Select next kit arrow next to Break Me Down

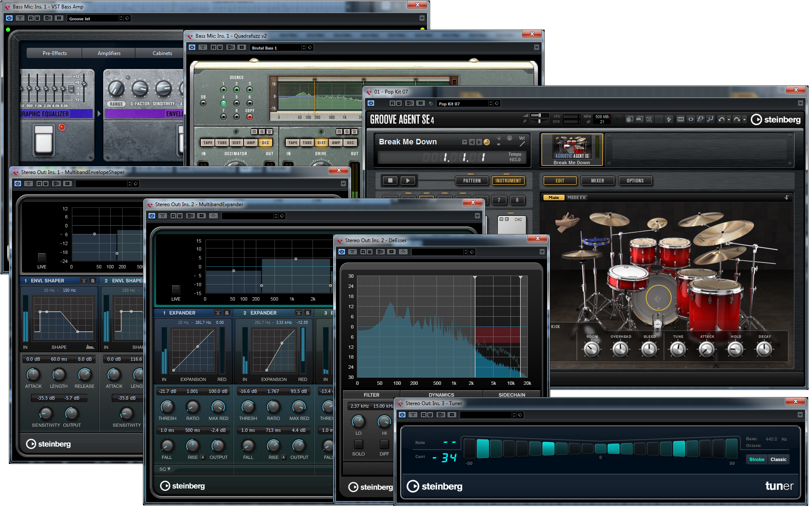coord(479,142)
